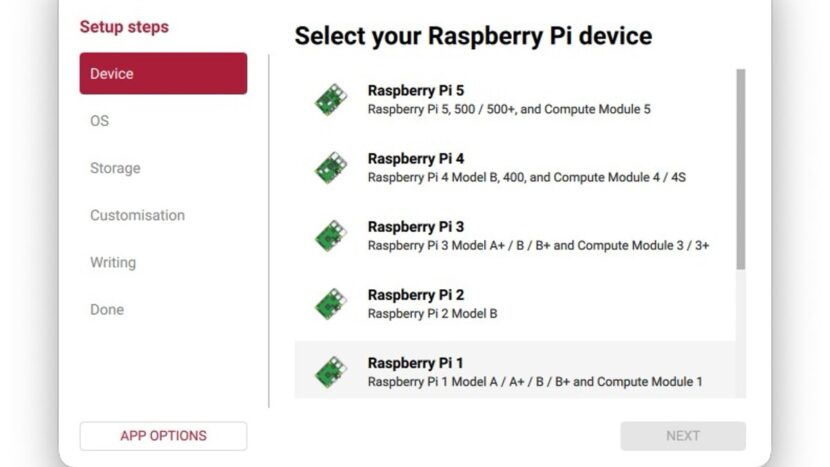Open APP OPTIONS

point(163,436)
